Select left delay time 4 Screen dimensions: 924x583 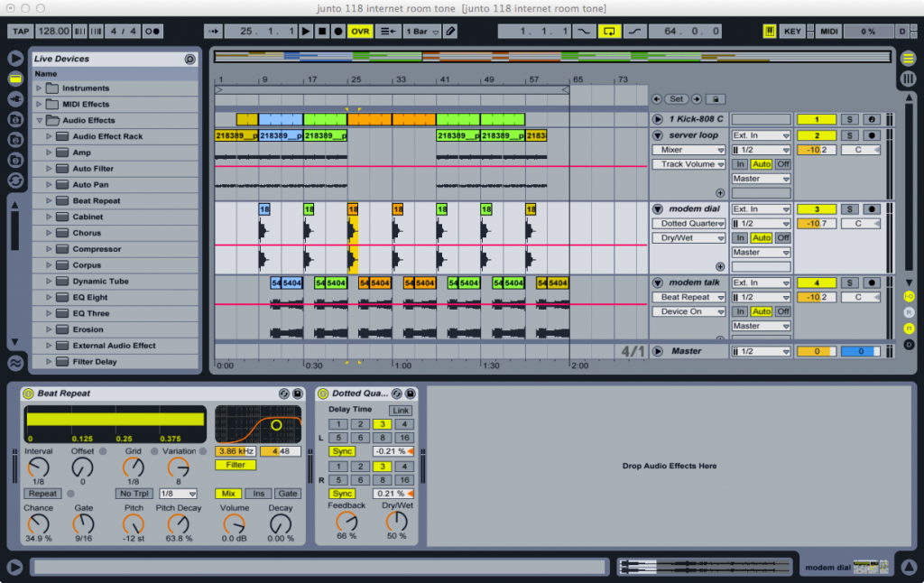point(404,424)
